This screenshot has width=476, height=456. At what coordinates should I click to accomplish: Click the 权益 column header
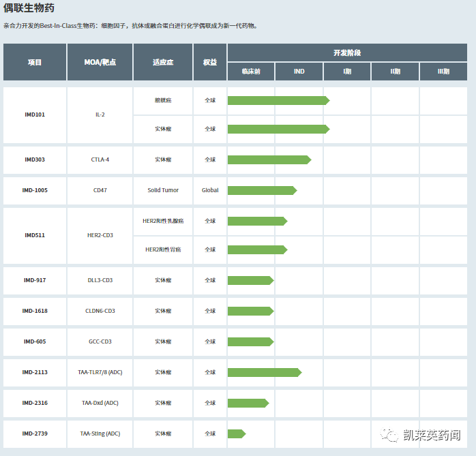210,62
